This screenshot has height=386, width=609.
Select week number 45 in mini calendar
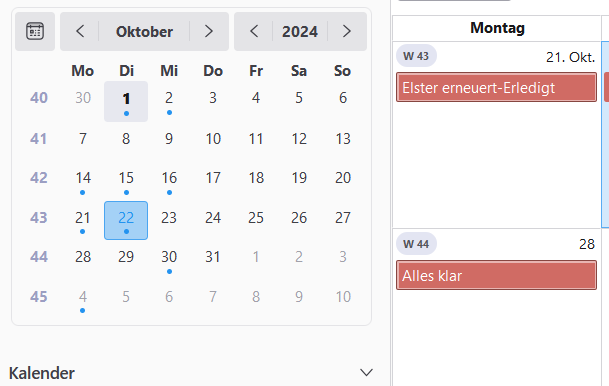coord(38,297)
